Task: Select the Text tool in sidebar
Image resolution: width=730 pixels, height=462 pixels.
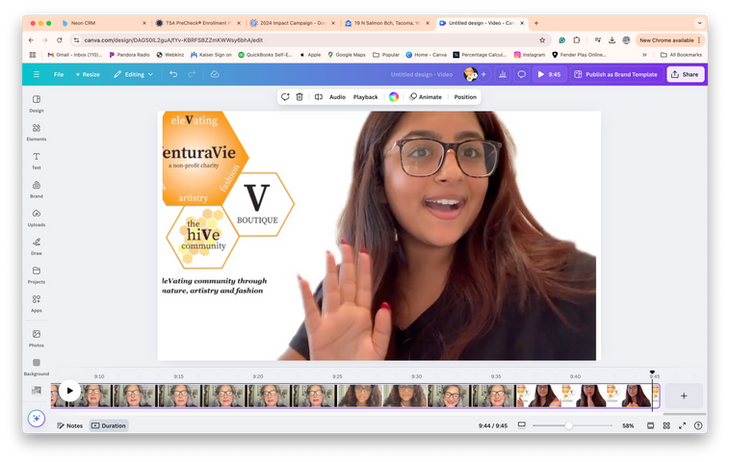Action: 36,161
